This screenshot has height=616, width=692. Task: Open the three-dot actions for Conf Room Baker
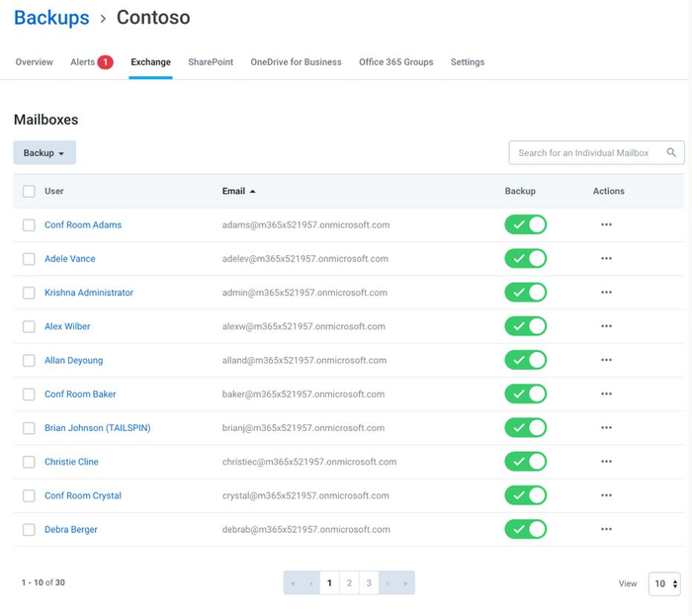point(606,395)
